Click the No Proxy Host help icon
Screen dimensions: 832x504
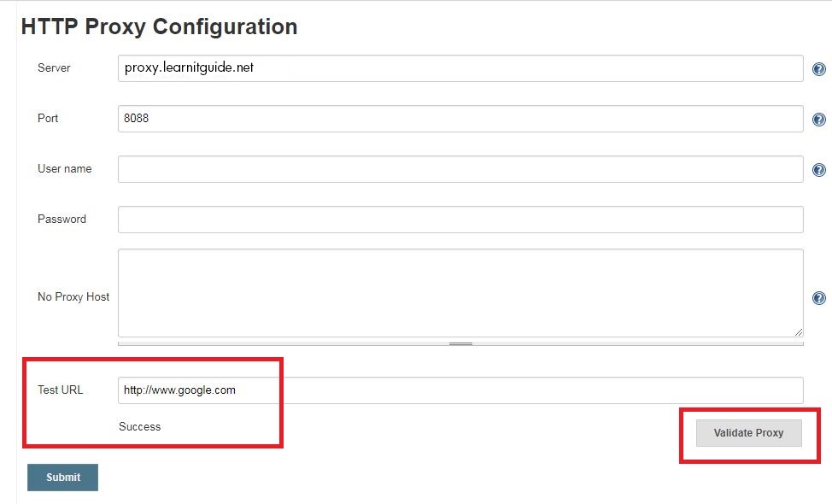tap(819, 297)
